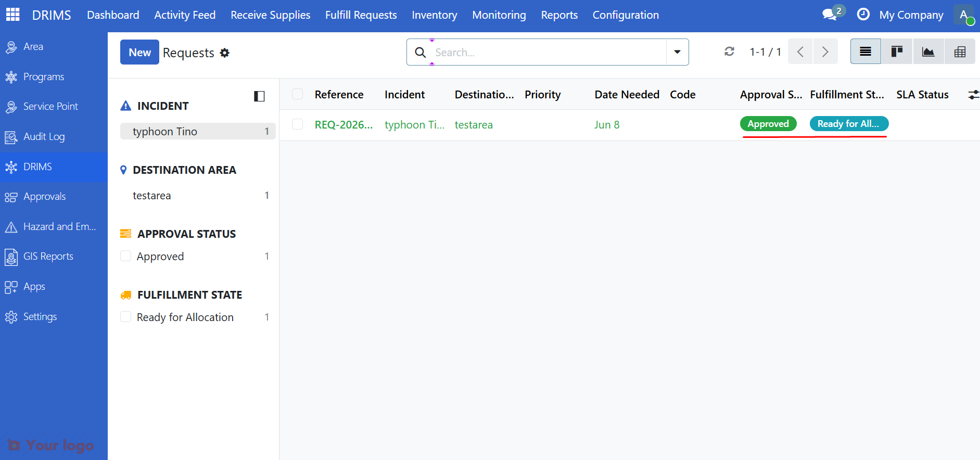Click testarea cell in the request row
This screenshot has width=980, height=460.
click(x=474, y=125)
